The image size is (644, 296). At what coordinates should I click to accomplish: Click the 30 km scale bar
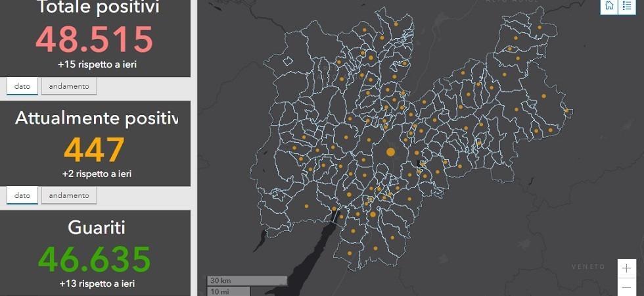pos(247,281)
